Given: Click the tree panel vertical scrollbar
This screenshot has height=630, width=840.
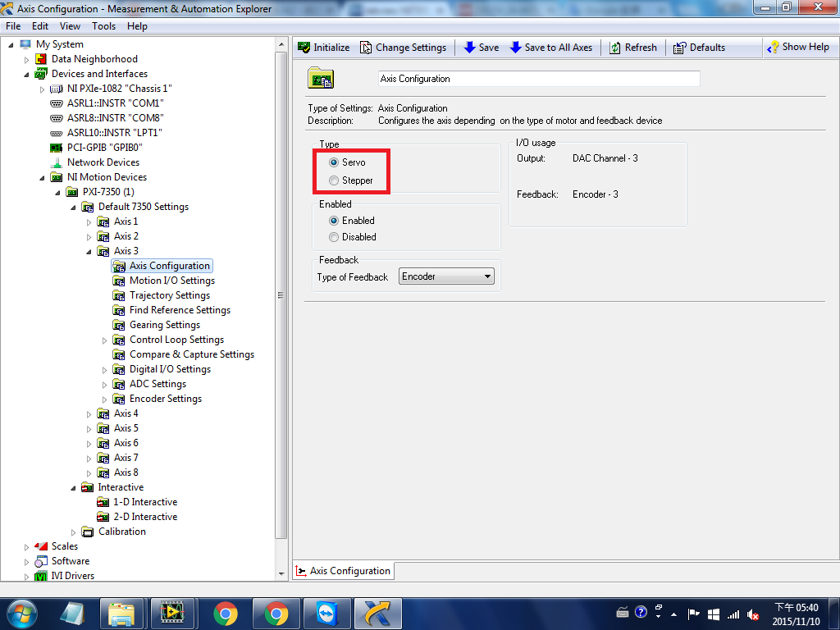Looking at the screenshot, I should 281,294.
